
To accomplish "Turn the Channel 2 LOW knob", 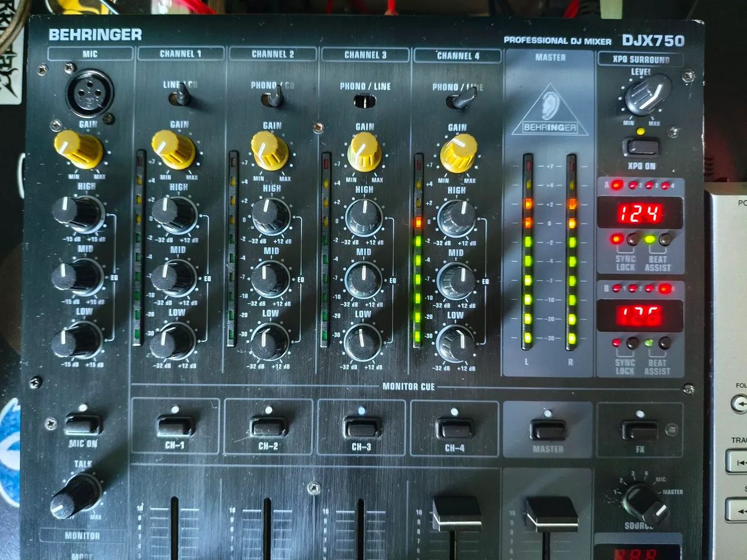I will click(x=270, y=341).
